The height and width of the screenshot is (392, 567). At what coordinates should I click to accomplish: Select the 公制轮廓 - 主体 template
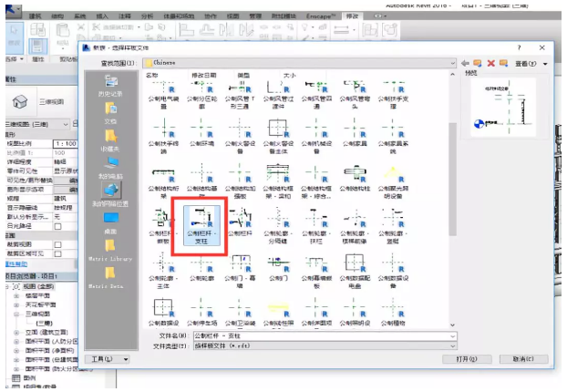pos(163,272)
